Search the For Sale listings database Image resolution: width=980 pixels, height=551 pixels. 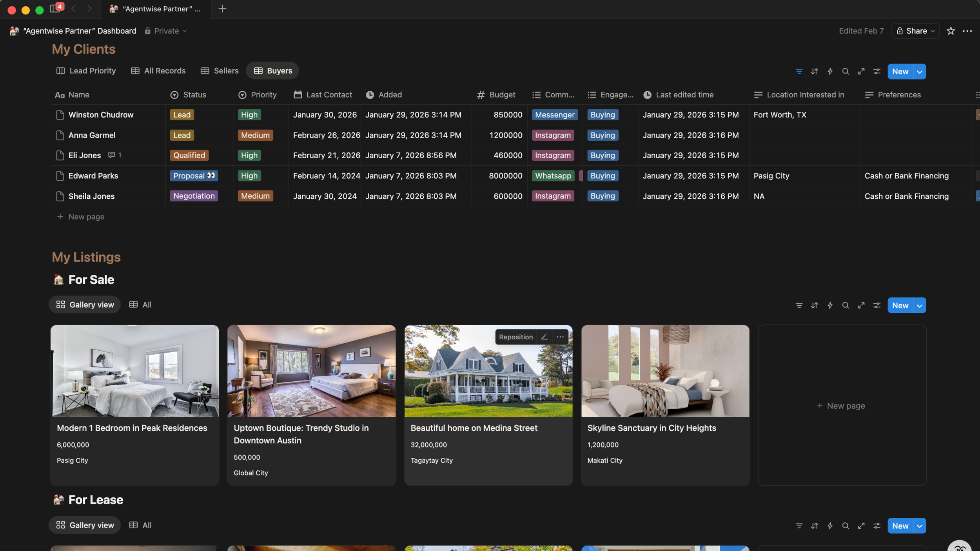[846, 305]
